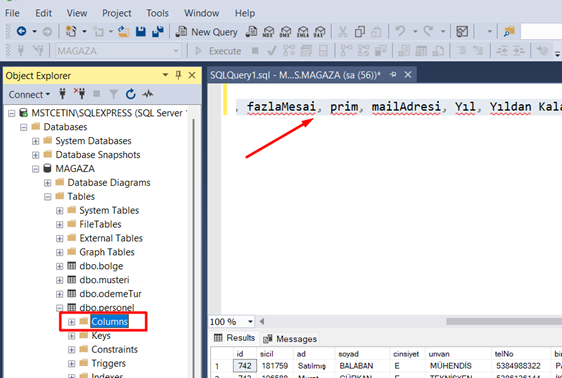Viewport: 562px width, 378px height.
Task: Click the Save All disks icon
Action: tap(158, 32)
